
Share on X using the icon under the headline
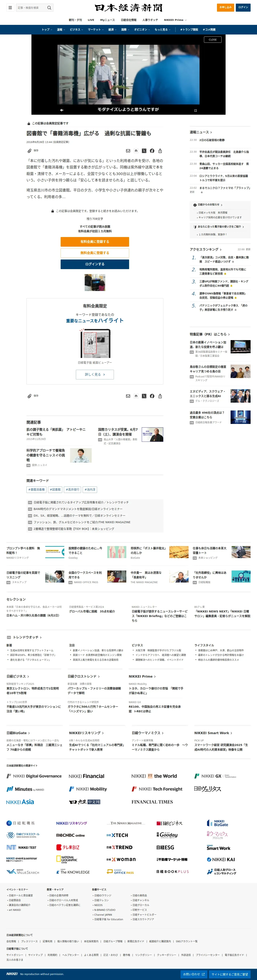click(x=144, y=151)
